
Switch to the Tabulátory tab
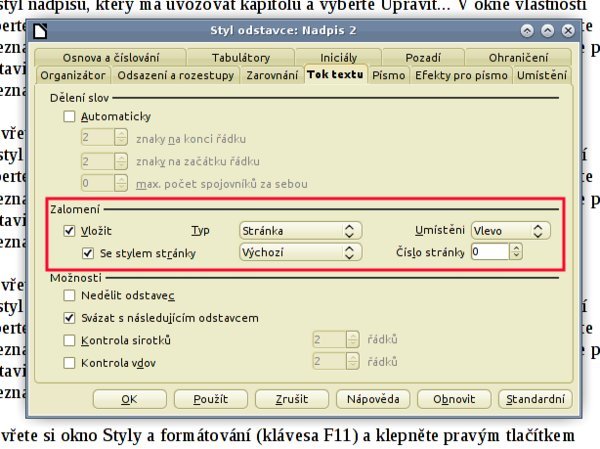point(241,57)
